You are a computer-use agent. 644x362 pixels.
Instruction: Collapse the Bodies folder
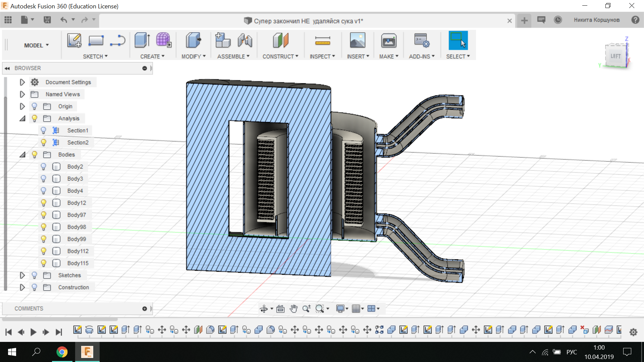22,155
